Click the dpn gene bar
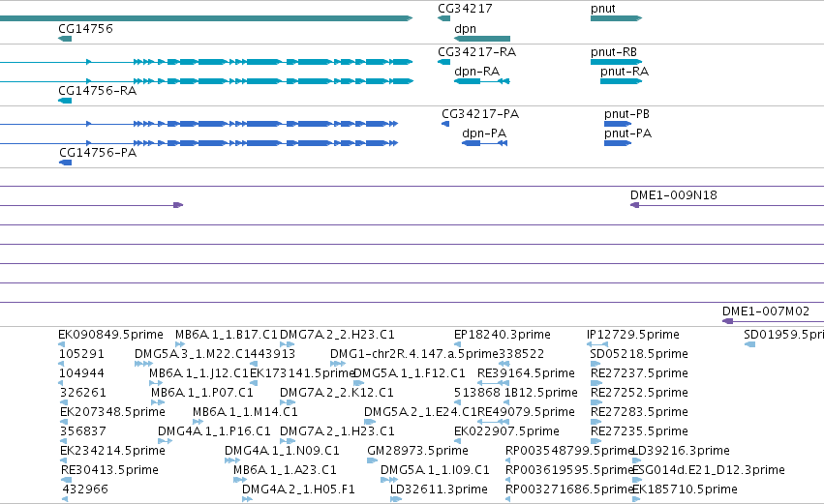 482,39
